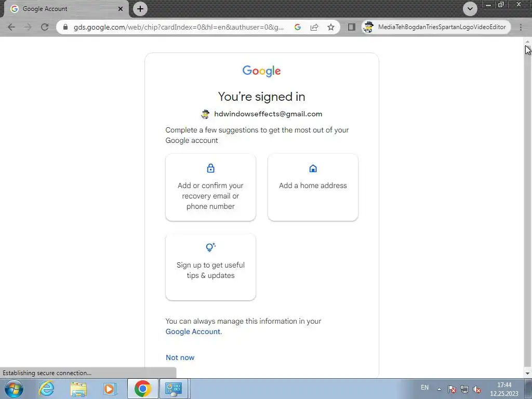Click the account avatar beside the email
Viewport: 532px width, 399px height.
205,114
